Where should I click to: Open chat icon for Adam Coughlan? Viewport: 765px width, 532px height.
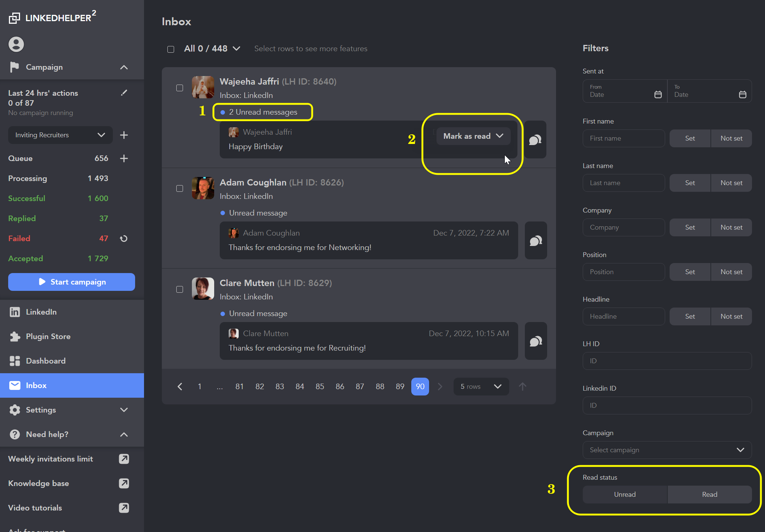point(536,241)
